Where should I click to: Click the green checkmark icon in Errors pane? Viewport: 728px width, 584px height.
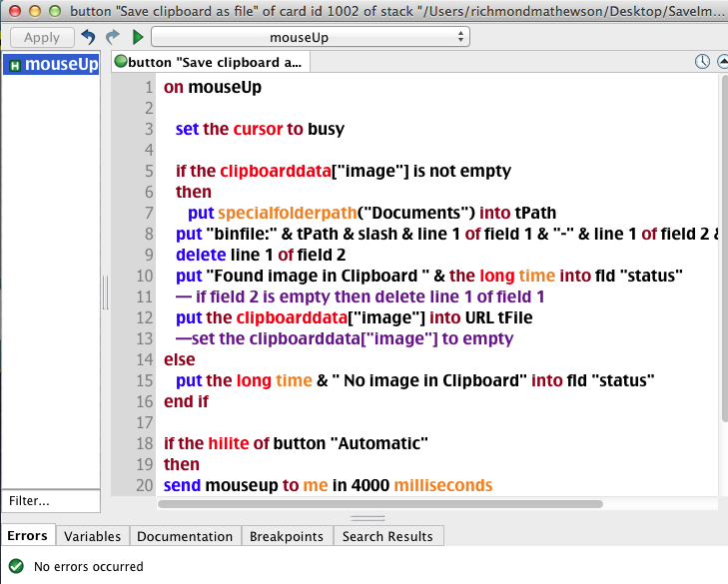click(16, 566)
